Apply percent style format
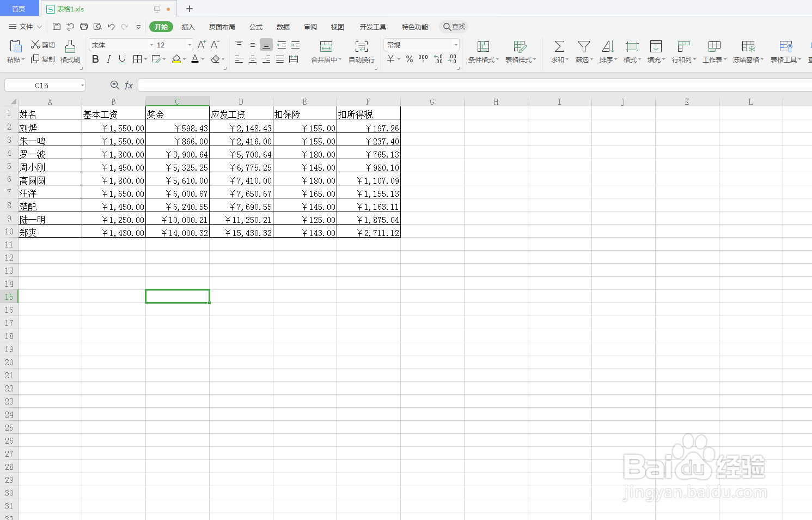 coord(410,59)
